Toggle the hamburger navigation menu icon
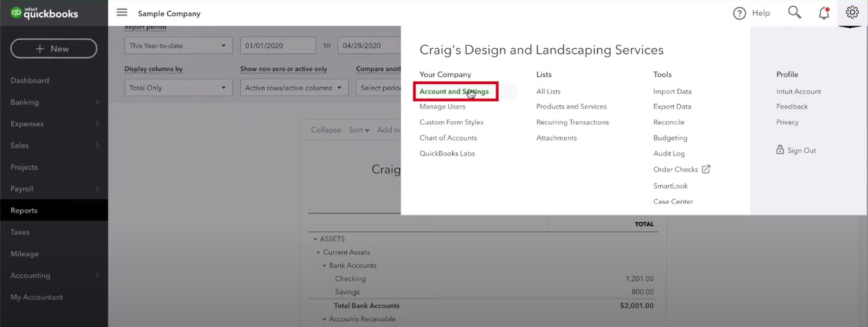868x327 pixels. point(122,12)
